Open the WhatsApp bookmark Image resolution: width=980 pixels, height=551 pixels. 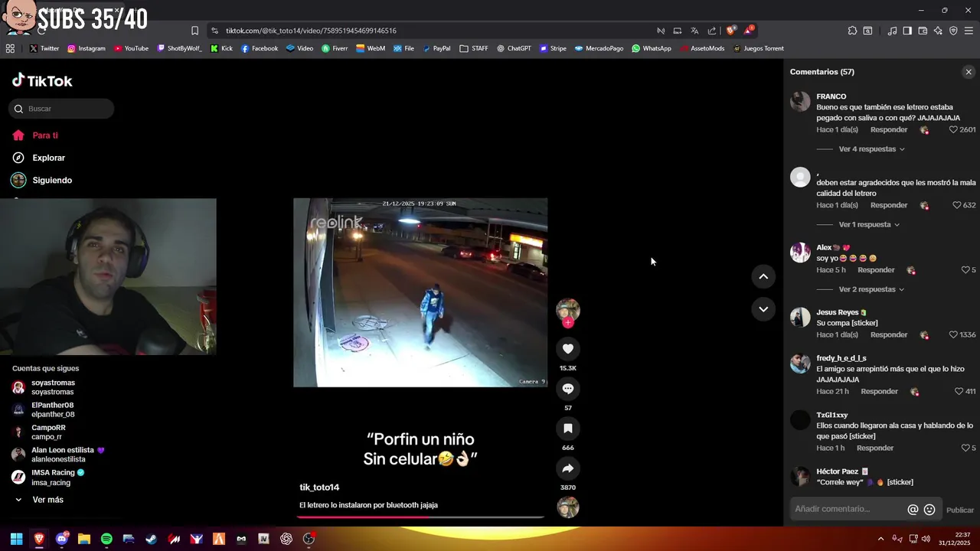[652, 48]
